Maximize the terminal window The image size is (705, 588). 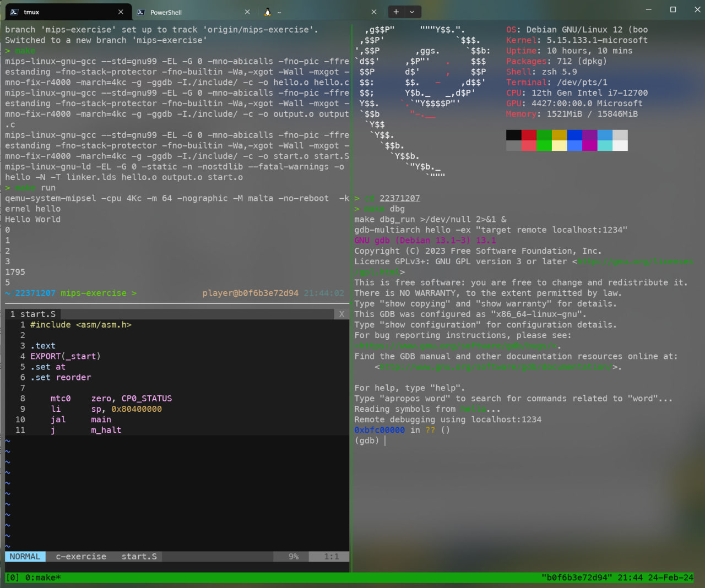click(x=673, y=9)
